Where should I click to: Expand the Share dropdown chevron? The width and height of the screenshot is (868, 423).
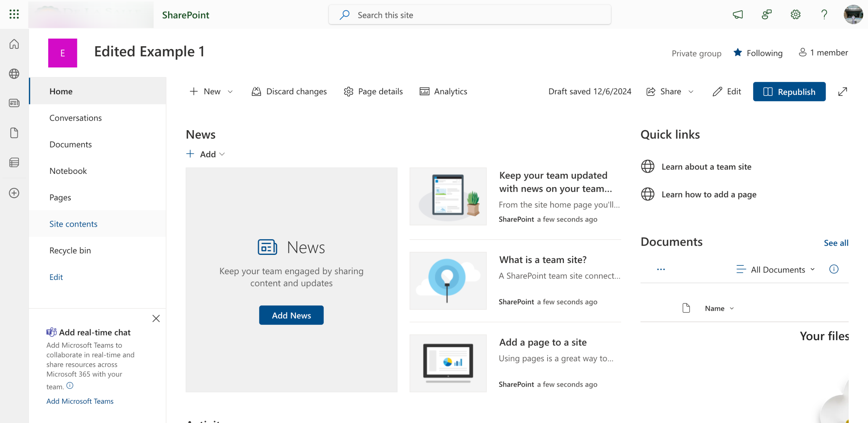coord(691,92)
